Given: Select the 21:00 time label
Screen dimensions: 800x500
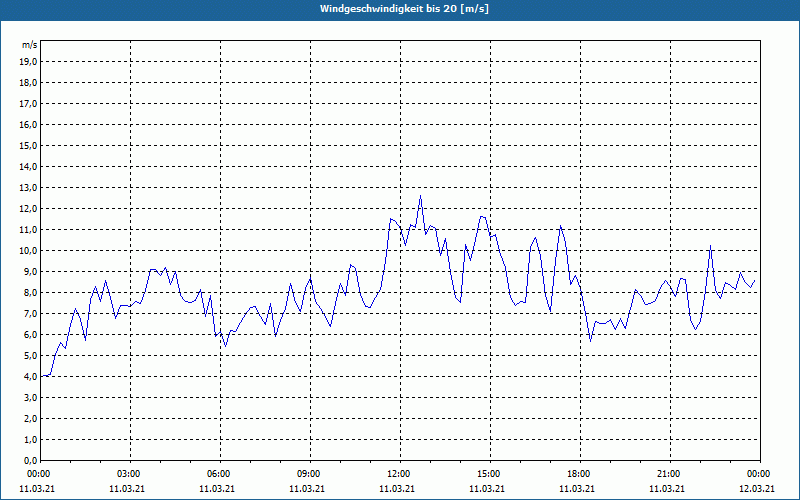Looking at the screenshot, I should (668, 474).
